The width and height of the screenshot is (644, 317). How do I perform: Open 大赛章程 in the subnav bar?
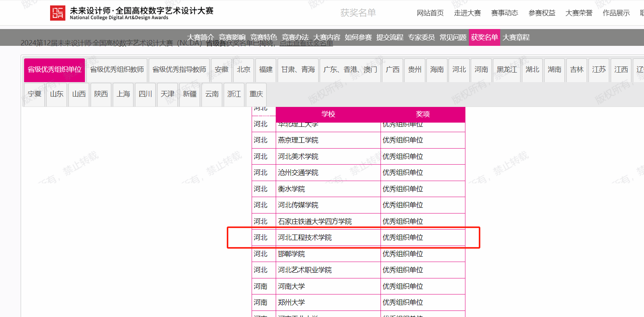pos(516,37)
